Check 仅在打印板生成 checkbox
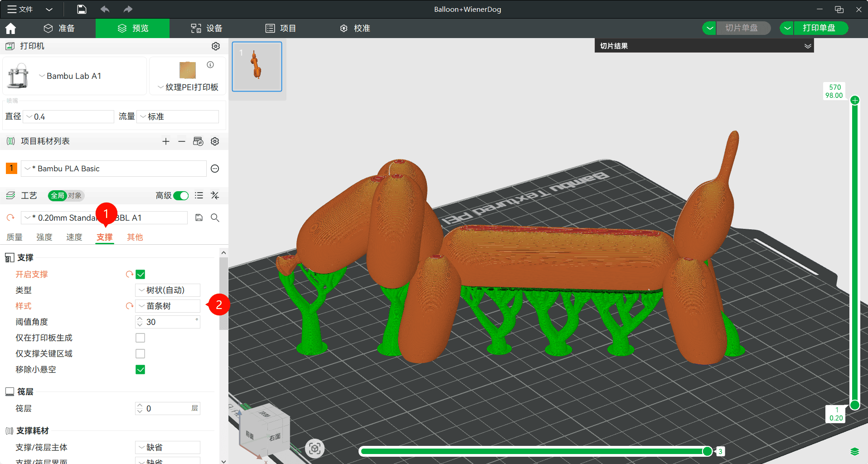The width and height of the screenshot is (868, 464). click(x=141, y=338)
